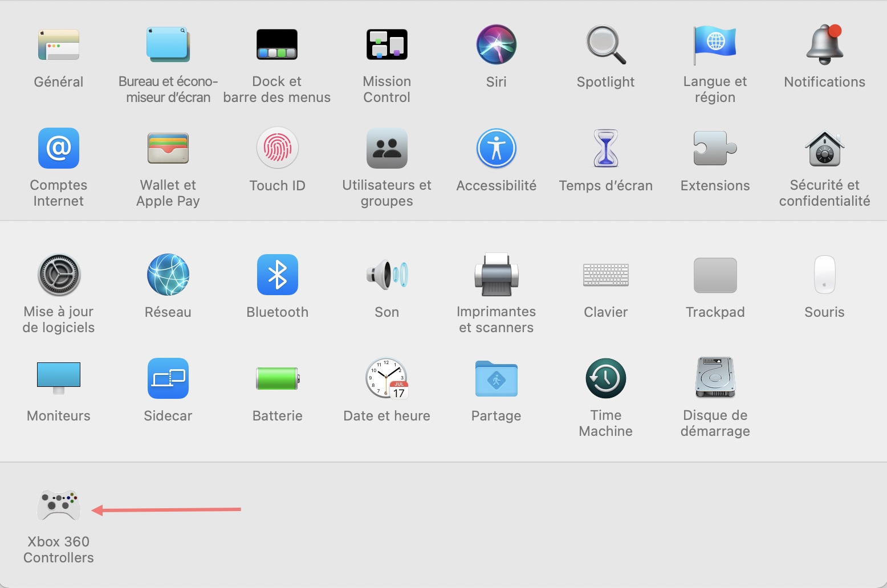
Task: Select the Touch ID fingerprint icon
Action: click(x=278, y=148)
